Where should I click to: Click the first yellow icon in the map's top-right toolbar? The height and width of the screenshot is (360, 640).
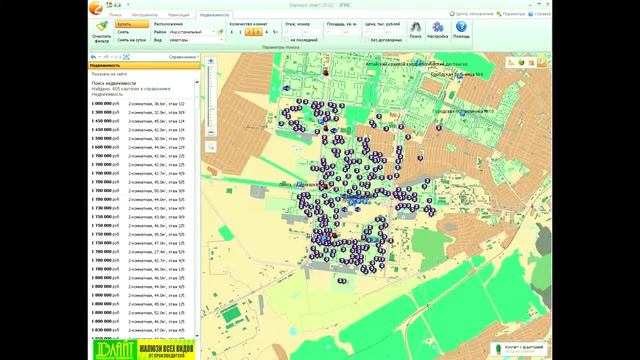[511, 62]
